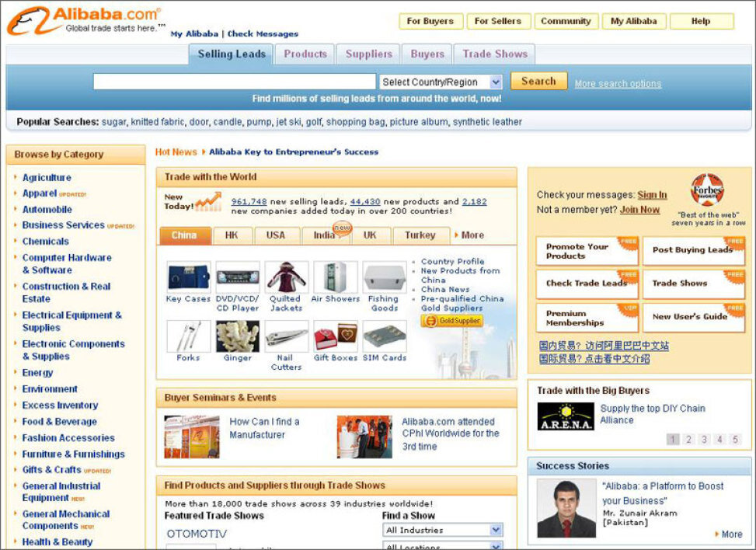
Task: Click the Check Trade Leads button
Action: (587, 284)
